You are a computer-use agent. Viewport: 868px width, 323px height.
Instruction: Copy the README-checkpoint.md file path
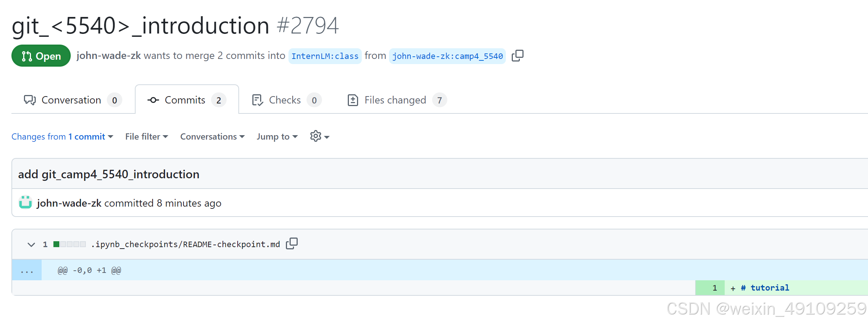point(291,243)
